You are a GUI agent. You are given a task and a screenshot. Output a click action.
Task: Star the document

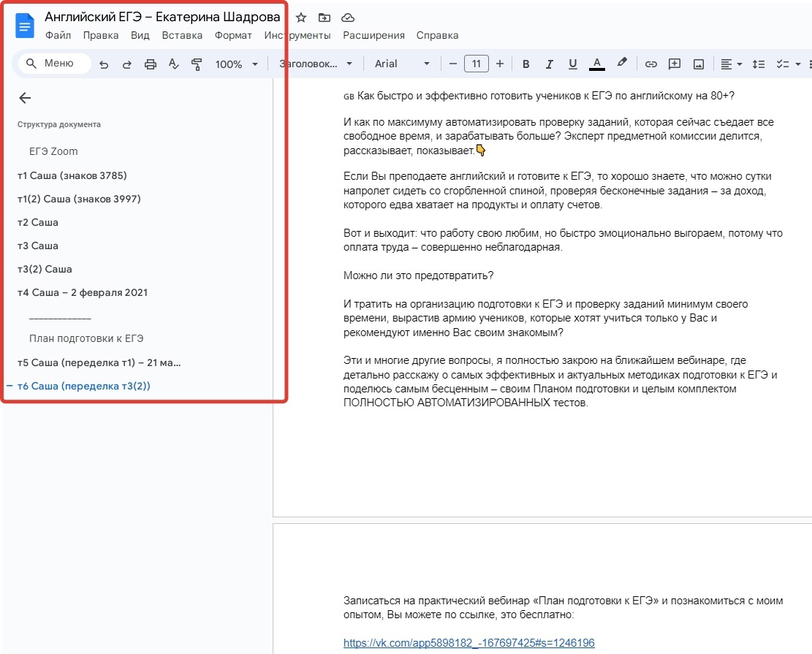click(300, 17)
